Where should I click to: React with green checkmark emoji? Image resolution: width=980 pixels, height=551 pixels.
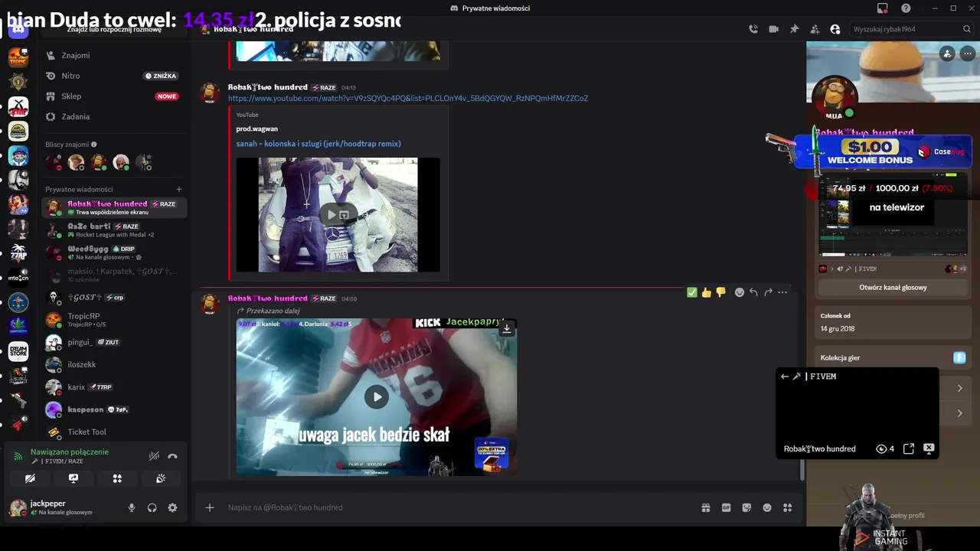pos(692,292)
